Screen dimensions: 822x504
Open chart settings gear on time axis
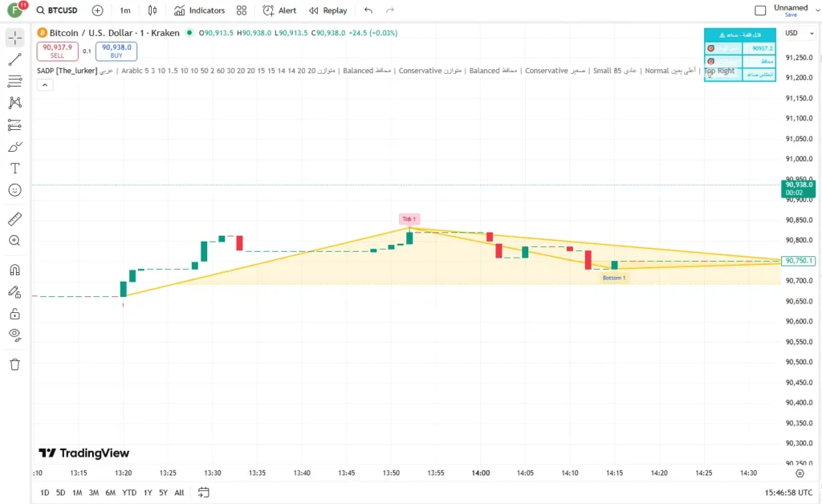[x=800, y=473]
